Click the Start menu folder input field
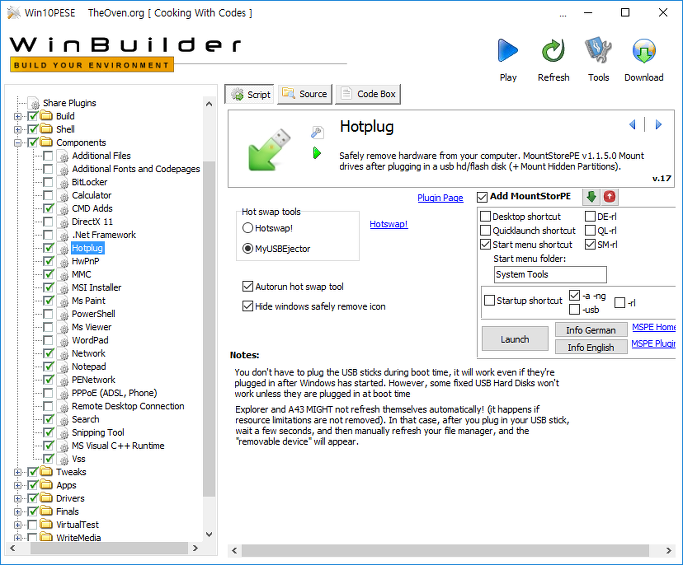 click(x=550, y=274)
